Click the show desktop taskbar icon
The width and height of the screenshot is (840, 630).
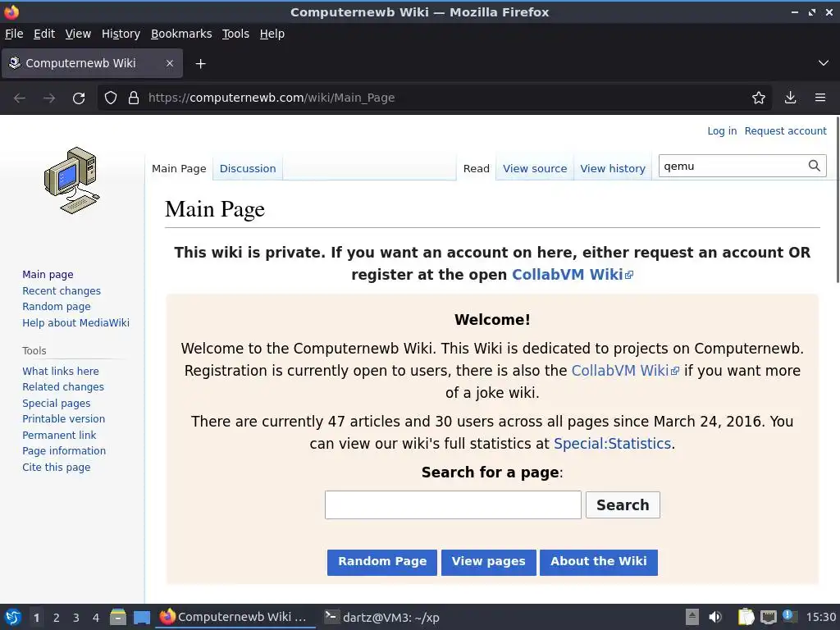coord(141,618)
